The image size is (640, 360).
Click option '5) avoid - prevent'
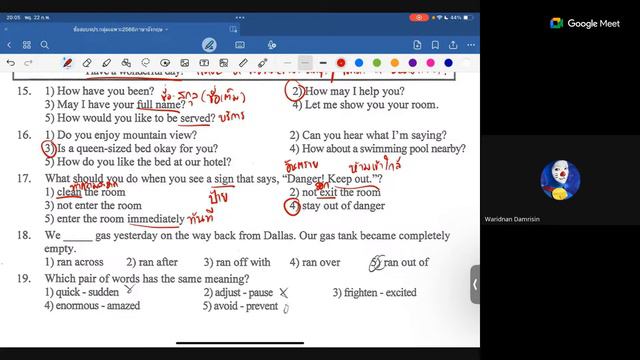click(x=240, y=306)
